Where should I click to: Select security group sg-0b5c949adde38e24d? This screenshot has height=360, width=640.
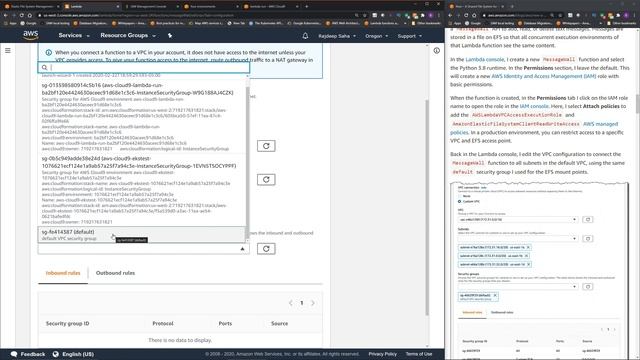click(x=142, y=190)
